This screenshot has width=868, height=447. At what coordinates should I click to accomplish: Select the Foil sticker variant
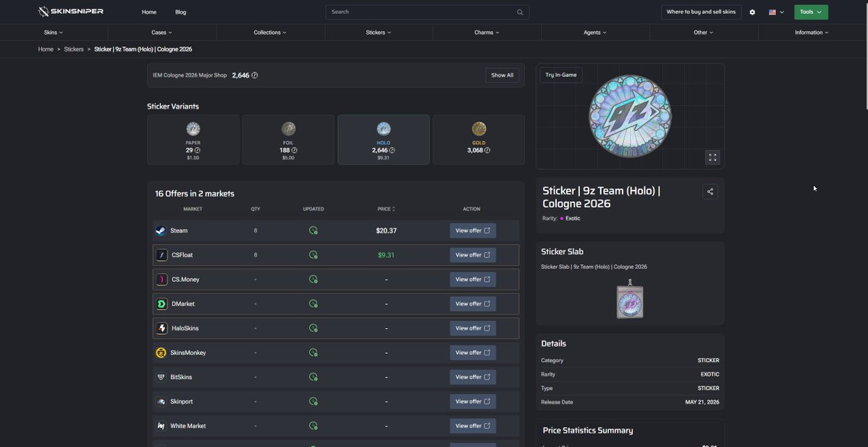tap(288, 140)
